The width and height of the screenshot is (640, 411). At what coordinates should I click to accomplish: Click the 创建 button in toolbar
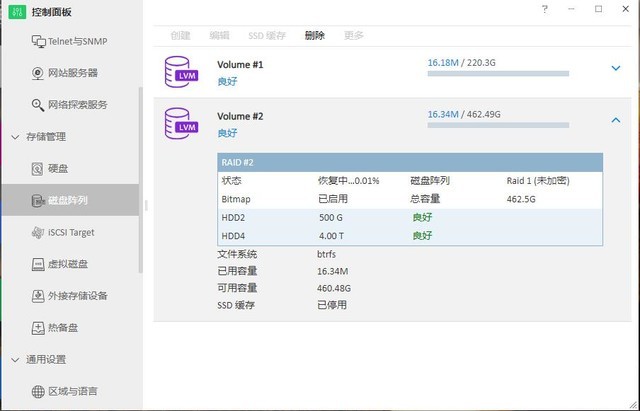click(x=180, y=35)
